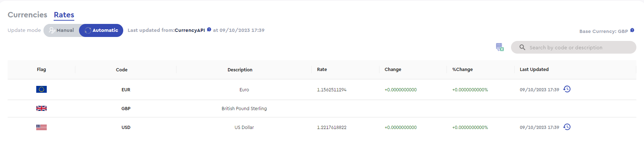Switch update mode to Automatic
644x154 pixels.
coord(101,30)
